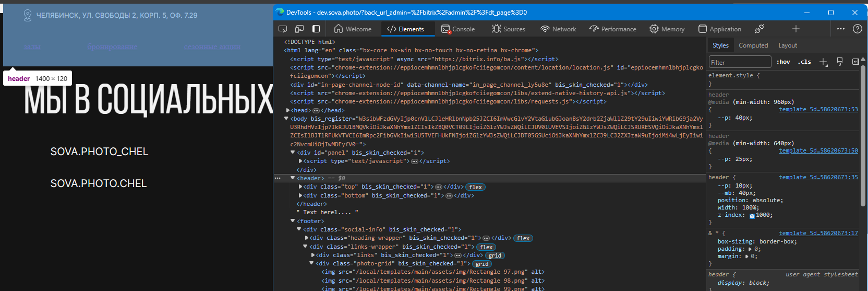The image size is (868, 291).
Task: Click the tool icon right of the Application tab
Action: coord(759,29)
